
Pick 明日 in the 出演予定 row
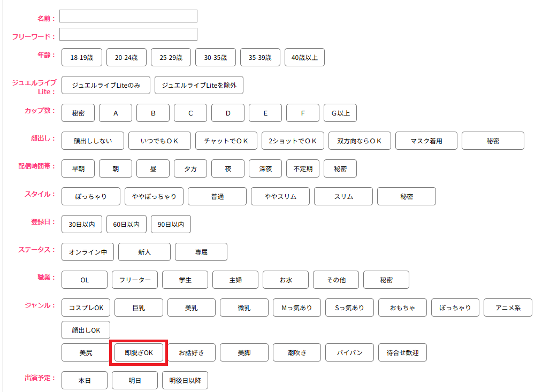coord(135,380)
